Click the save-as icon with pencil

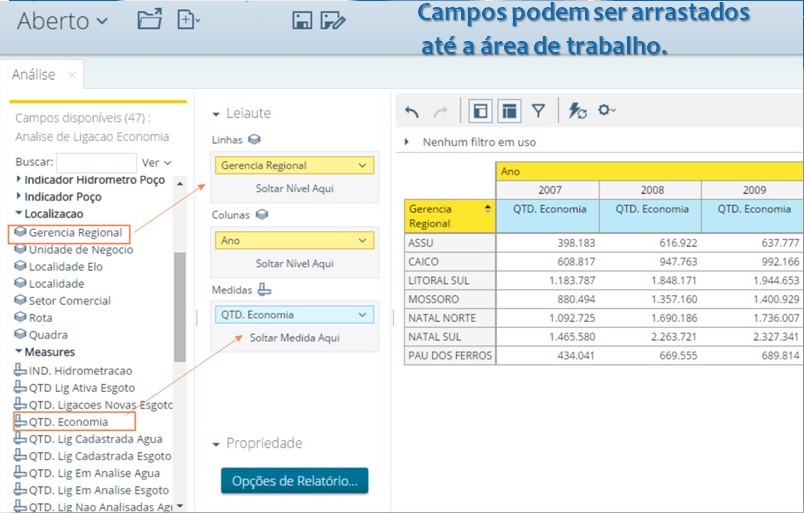tap(333, 20)
